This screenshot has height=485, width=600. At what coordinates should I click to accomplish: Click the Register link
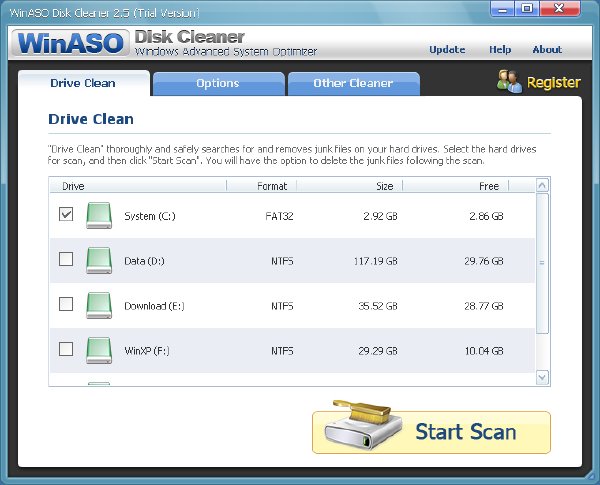coord(553,82)
